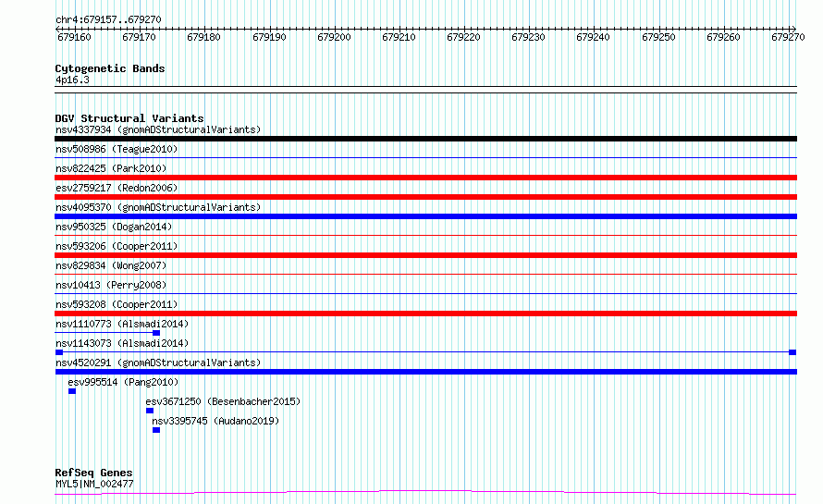Viewport: 823px width, 504px height.
Task: Open nsv829834 (Wong2007) variant label
Action: (x=111, y=265)
